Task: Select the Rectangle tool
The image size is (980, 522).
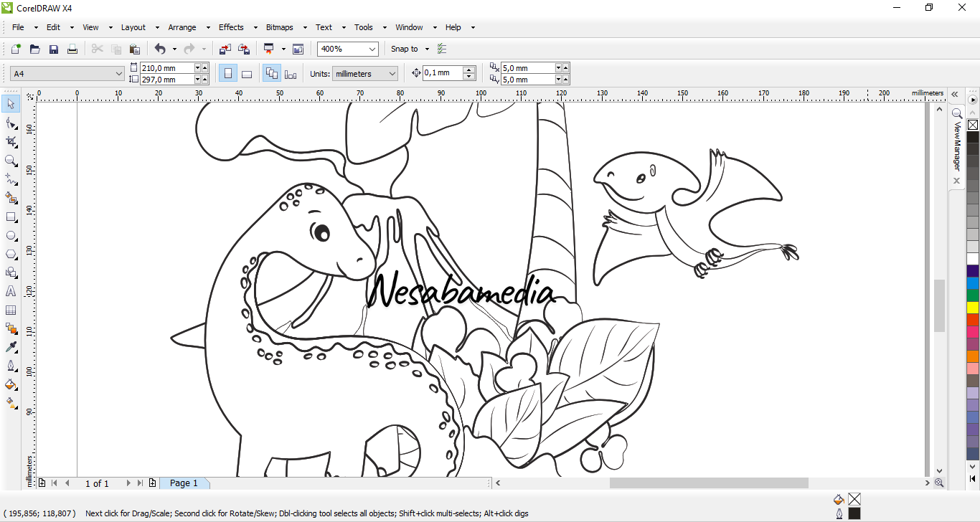Action: pos(11,217)
